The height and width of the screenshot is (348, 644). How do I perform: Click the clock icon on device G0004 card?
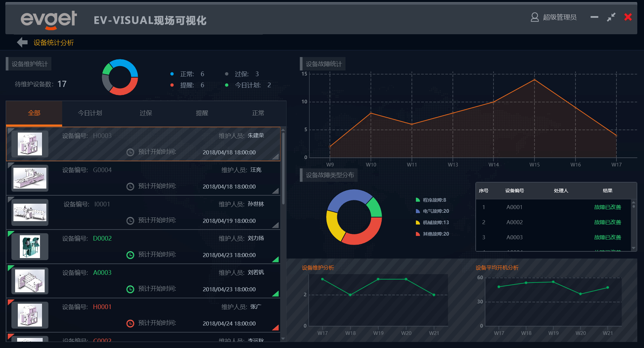click(x=130, y=186)
